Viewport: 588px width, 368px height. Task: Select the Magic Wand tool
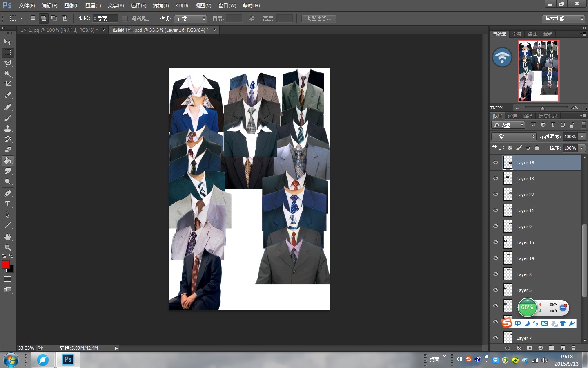point(8,74)
